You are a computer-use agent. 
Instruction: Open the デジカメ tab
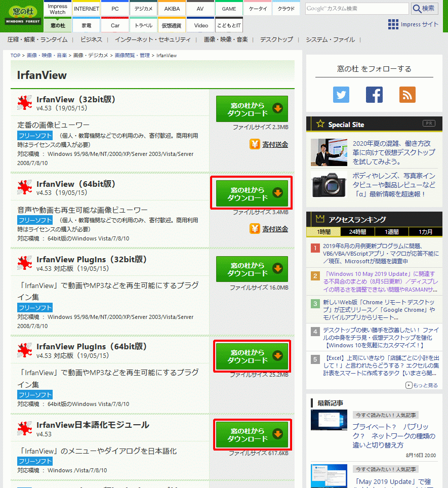pos(143,9)
